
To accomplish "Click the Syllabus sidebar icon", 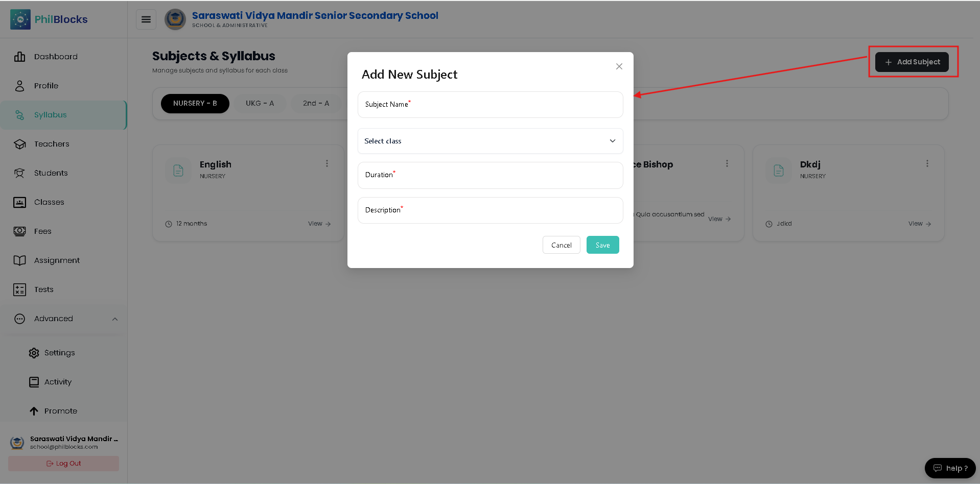I will pos(19,115).
